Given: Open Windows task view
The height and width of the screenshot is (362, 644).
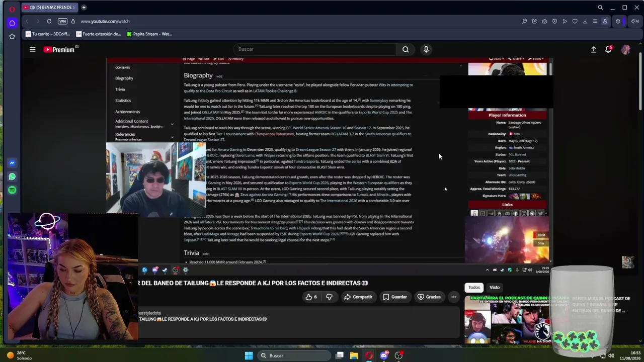Looking at the screenshot, I should tap(340, 355).
